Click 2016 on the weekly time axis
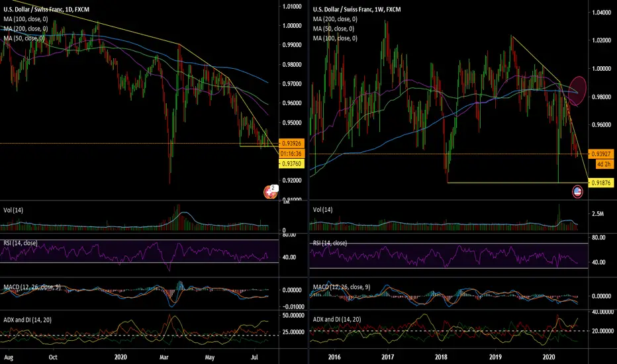 tap(334, 357)
